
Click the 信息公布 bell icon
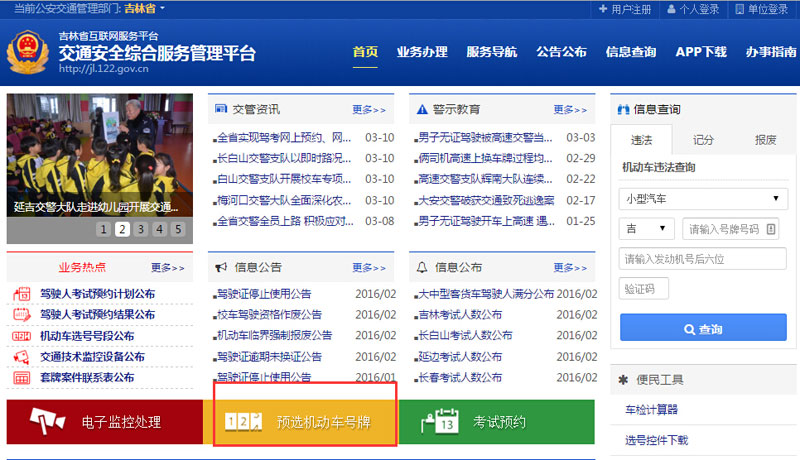[x=422, y=267]
